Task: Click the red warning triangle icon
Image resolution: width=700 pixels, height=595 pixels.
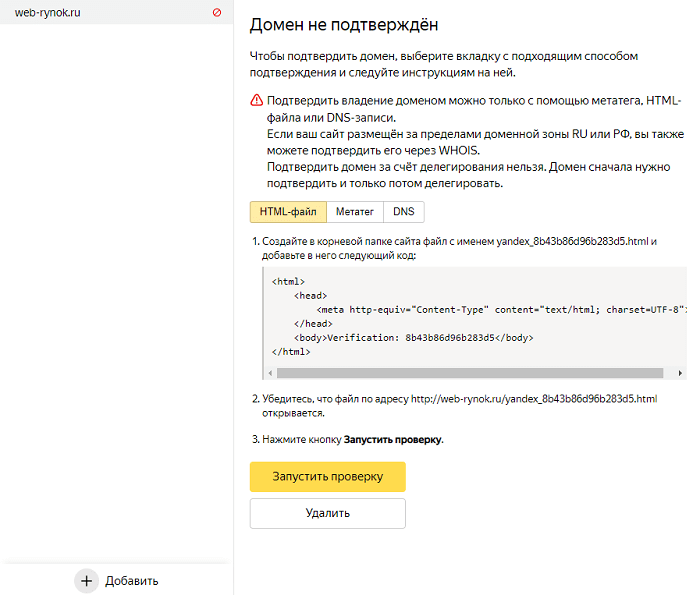Action: point(256,100)
